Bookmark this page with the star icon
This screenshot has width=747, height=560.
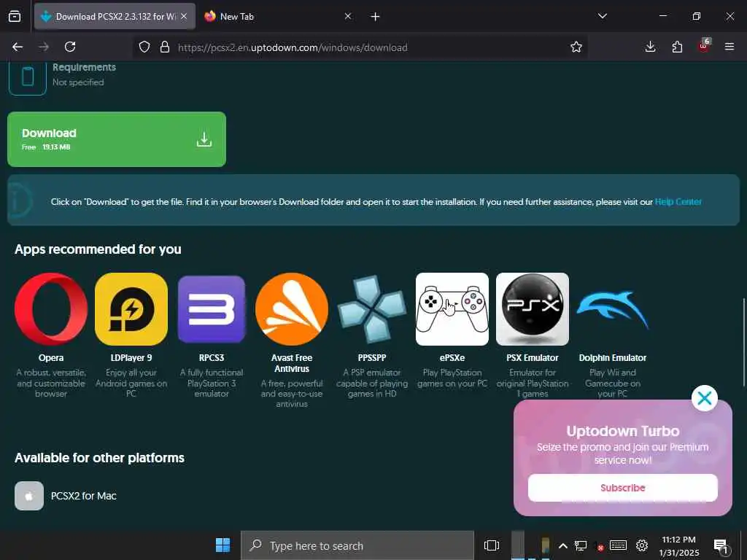point(576,47)
